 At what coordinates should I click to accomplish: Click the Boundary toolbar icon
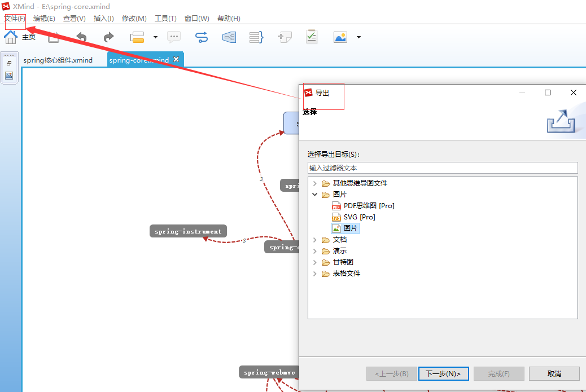229,37
